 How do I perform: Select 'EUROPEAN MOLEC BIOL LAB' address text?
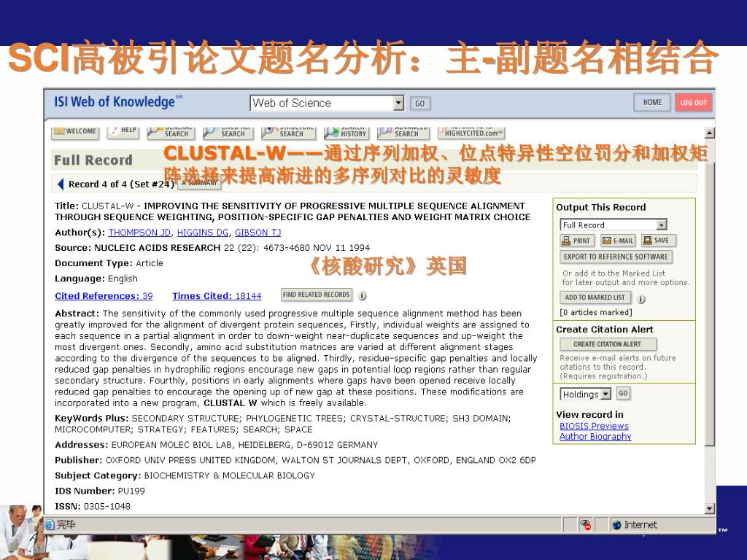pyautogui.click(x=172, y=445)
